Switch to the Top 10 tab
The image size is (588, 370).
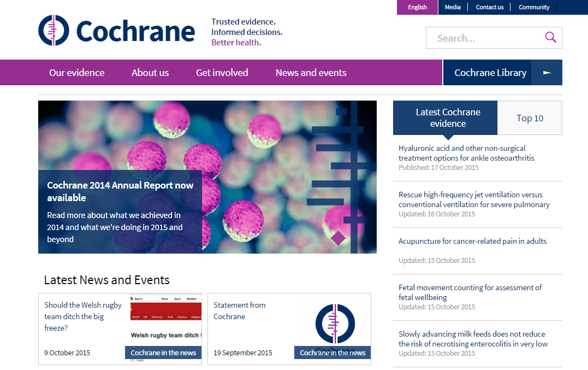point(530,118)
